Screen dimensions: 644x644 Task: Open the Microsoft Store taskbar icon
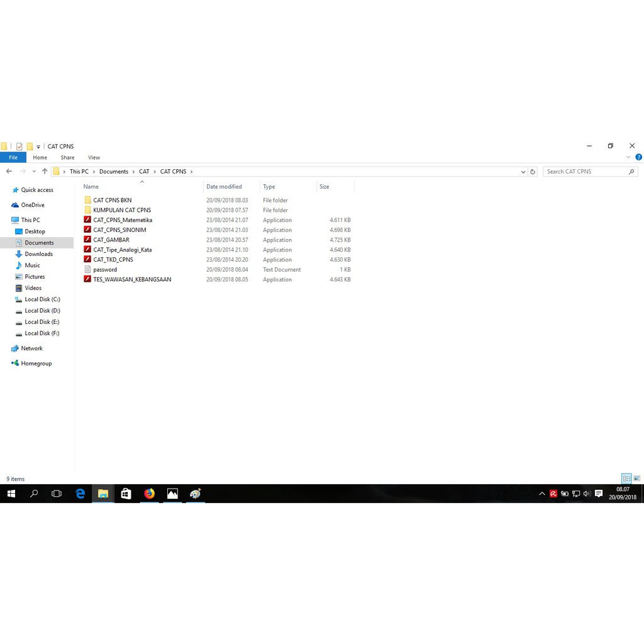126,494
